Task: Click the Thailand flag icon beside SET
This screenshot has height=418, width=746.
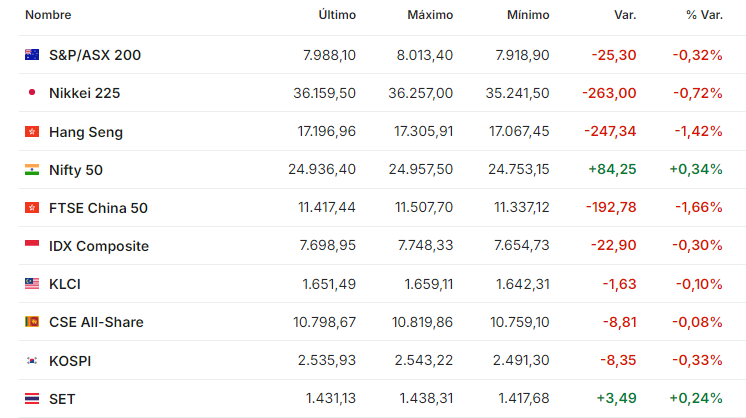Action: (x=32, y=399)
